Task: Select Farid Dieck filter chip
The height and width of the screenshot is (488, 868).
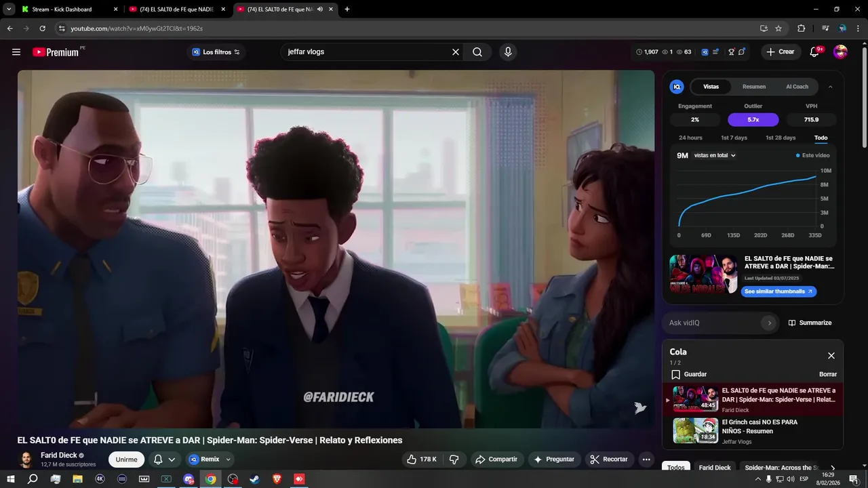Action: (x=715, y=468)
